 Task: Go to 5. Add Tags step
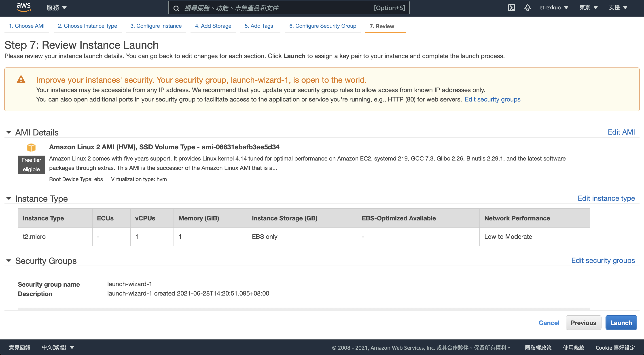pyautogui.click(x=259, y=26)
